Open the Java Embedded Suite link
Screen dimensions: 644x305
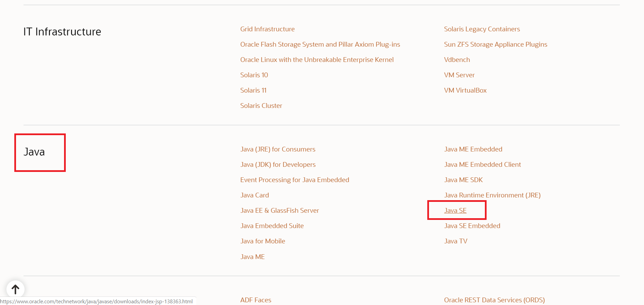tap(272, 226)
